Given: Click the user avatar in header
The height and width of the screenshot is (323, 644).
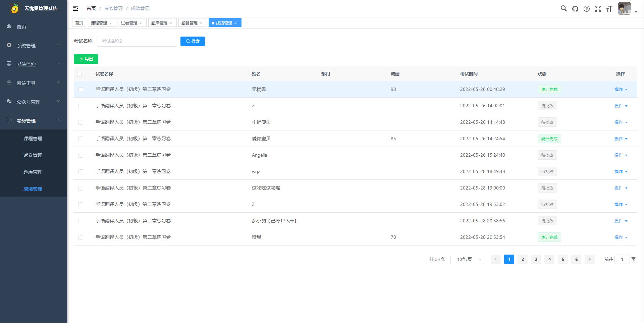Looking at the screenshot, I should tap(624, 8).
